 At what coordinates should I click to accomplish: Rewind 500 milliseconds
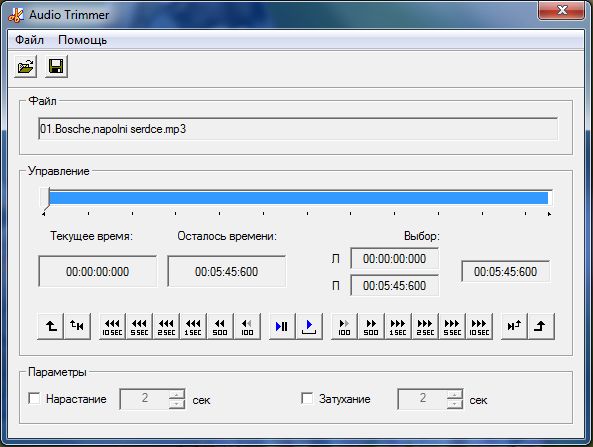[220, 326]
